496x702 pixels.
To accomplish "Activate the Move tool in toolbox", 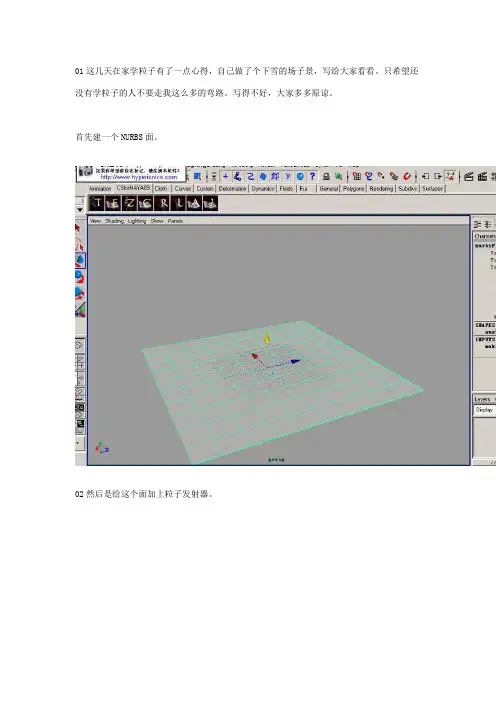I will pos(80,261).
